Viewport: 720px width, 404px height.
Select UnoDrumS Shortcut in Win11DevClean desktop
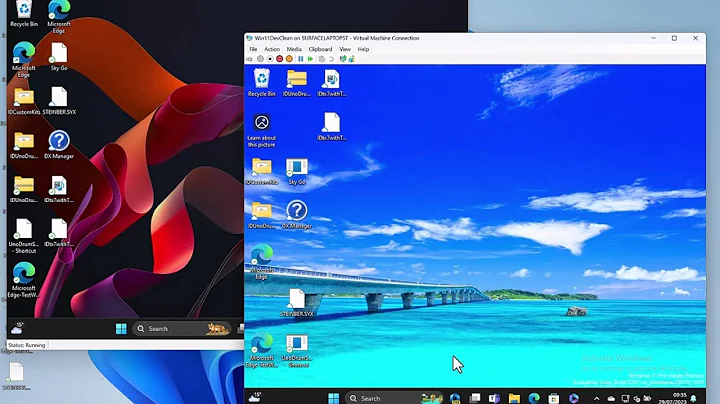point(297,351)
